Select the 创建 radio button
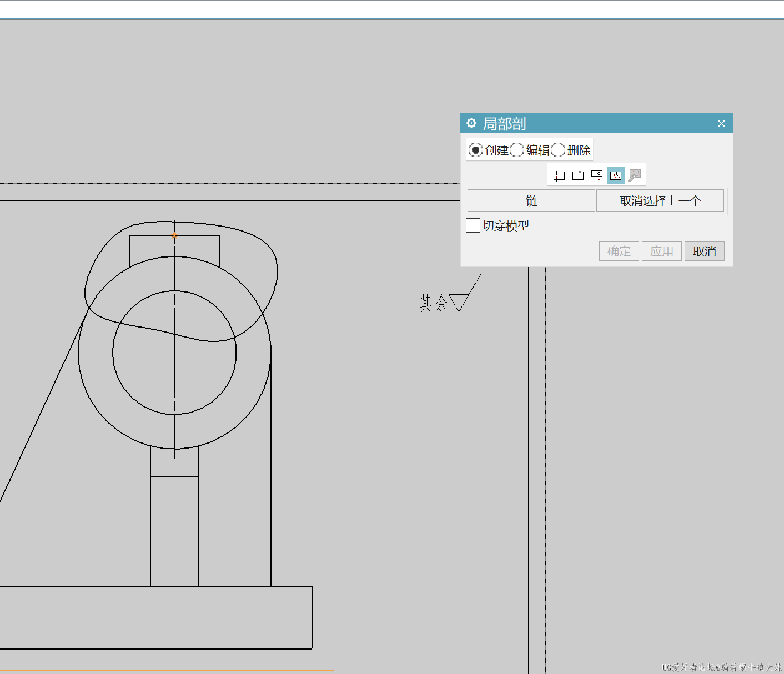This screenshot has width=784, height=674. (475, 150)
